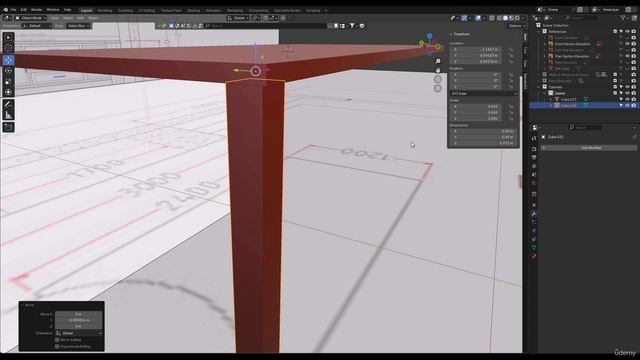Open the Render menu
This screenshot has width=640, height=360.
pos(37,10)
